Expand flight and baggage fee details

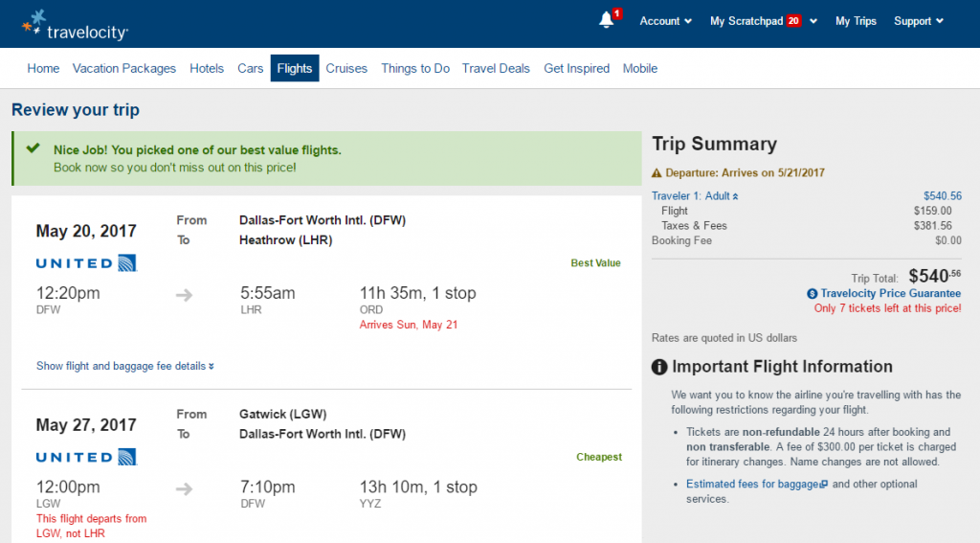(125, 366)
